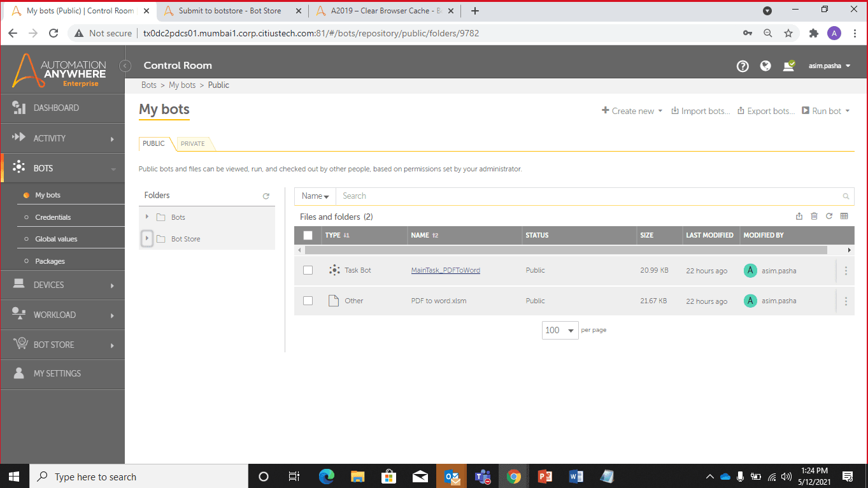Open Packages under BOTS
Image resolution: width=868 pixels, height=488 pixels.
click(x=50, y=261)
